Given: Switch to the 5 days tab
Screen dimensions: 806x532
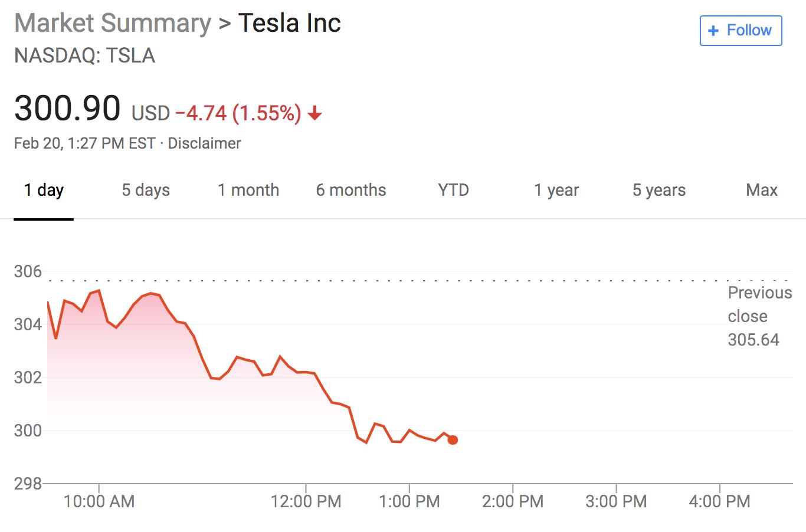Looking at the screenshot, I should pyautogui.click(x=146, y=191).
